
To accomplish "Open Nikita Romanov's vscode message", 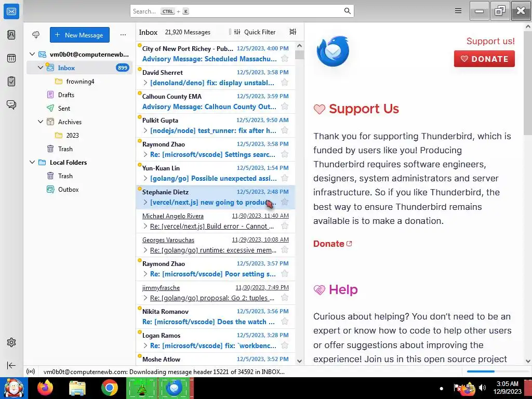I will tap(216, 316).
